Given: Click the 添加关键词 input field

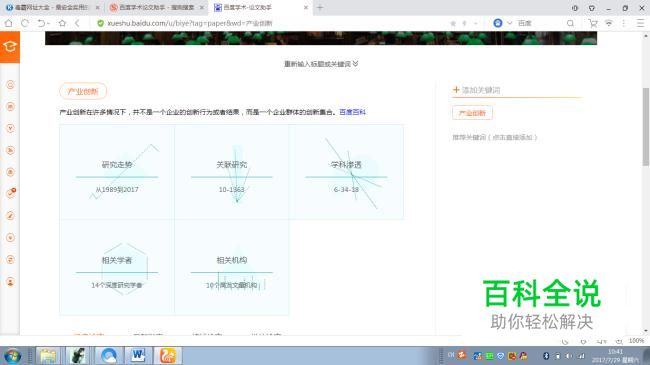Looking at the screenshot, I should coord(518,90).
